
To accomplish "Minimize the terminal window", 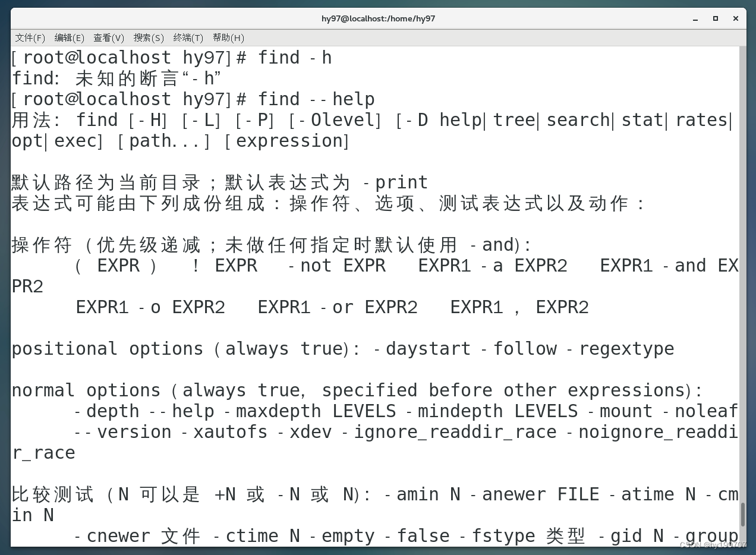I will pos(694,18).
